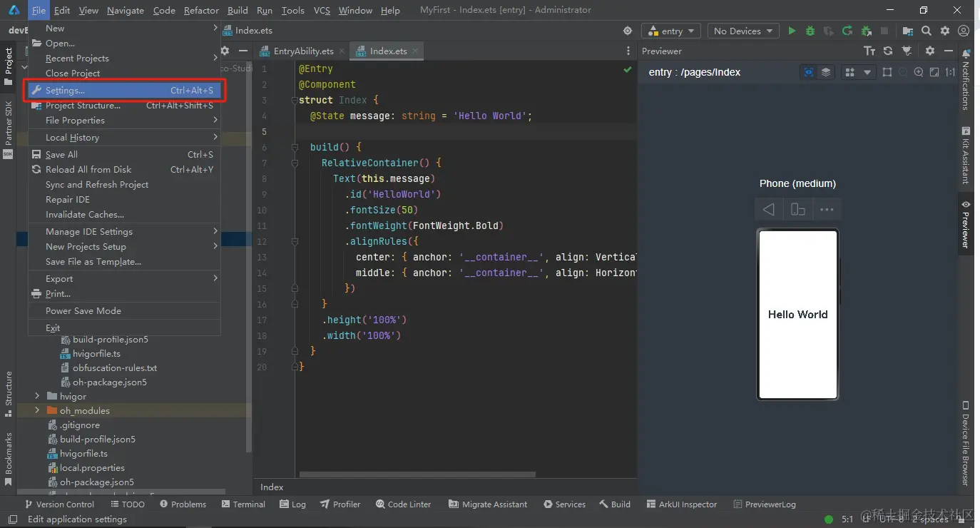Reset preview zoom to 1:1
The width and height of the screenshot is (980, 528).
[950, 72]
